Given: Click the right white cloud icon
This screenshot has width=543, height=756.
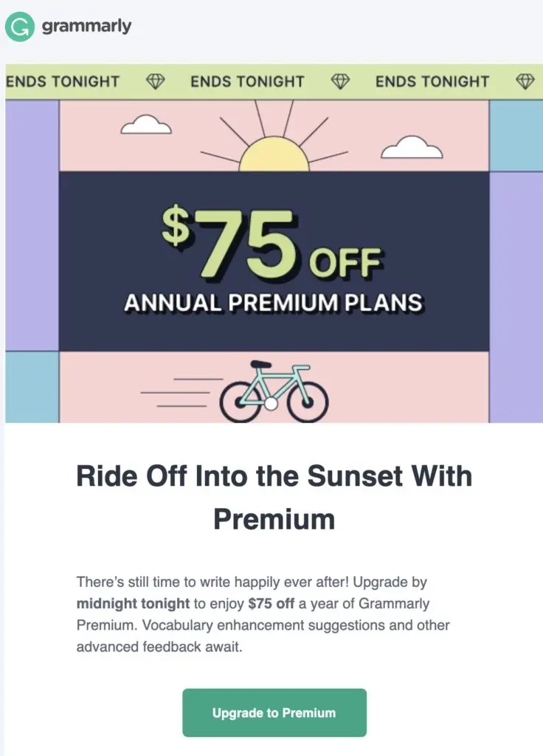Looking at the screenshot, I should point(411,148).
